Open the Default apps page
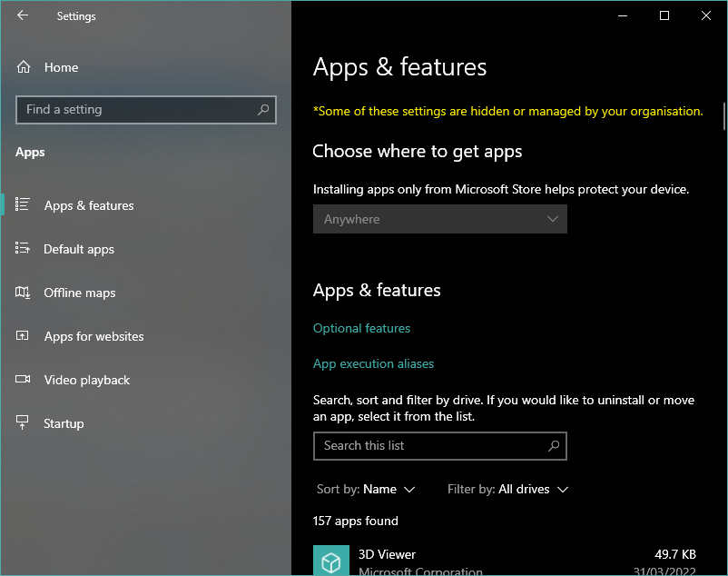This screenshot has height=576, width=728. [x=79, y=249]
